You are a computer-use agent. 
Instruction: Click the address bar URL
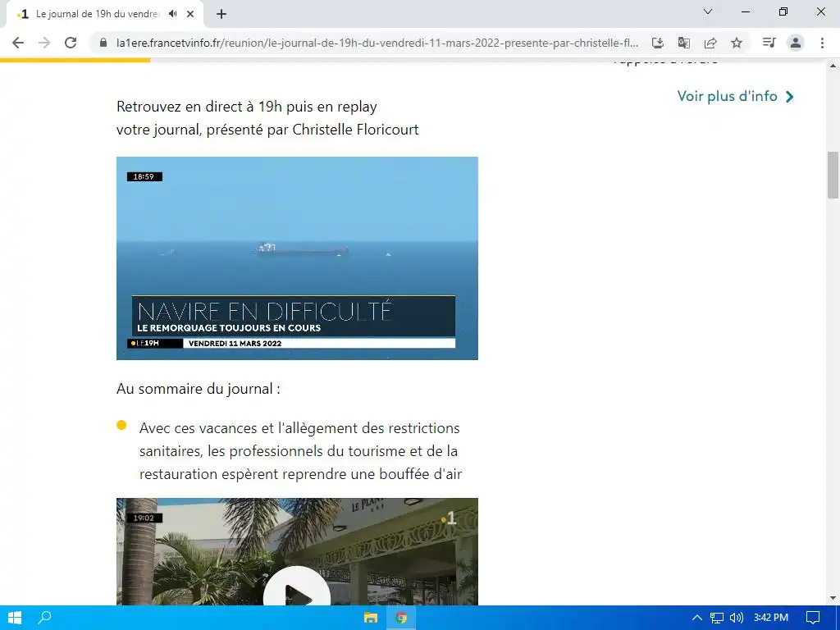click(377, 43)
